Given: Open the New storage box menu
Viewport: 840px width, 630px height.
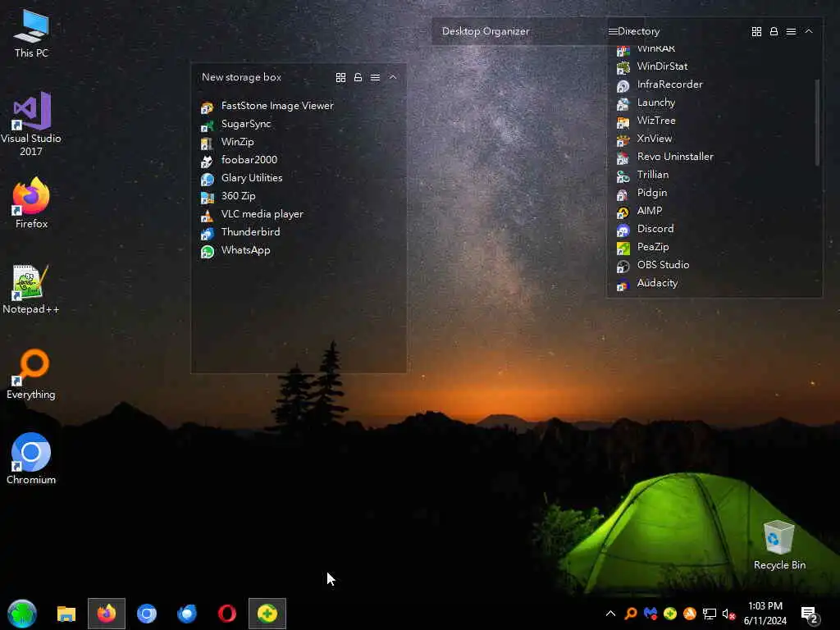Looking at the screenshot, I should pyautogui.click(x=376, y=78).
